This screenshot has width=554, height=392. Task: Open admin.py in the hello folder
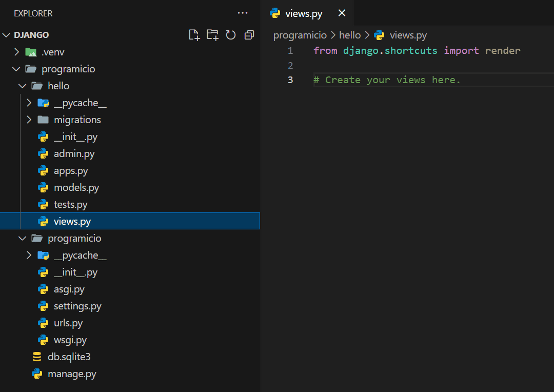pos(74,154)
